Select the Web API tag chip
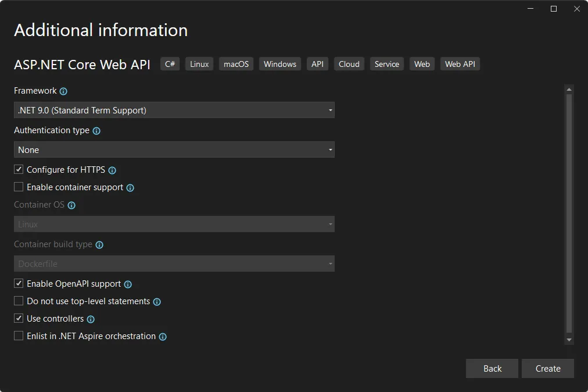The image size is (588, 392). coord(460,63)
